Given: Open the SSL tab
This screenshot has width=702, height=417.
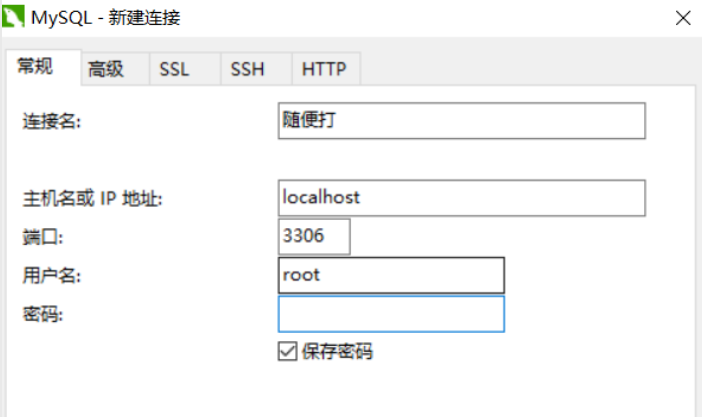Looking at the screenshot, I should pos(185,69).
